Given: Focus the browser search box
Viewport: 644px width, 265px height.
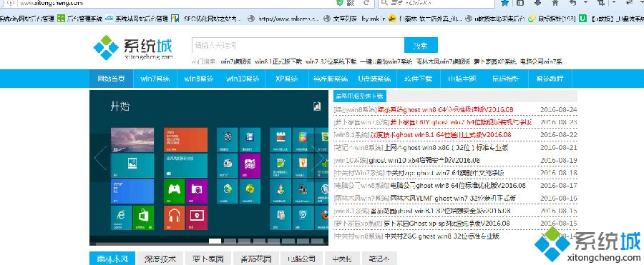Looking at the screenshot, I should click(437, 3).
